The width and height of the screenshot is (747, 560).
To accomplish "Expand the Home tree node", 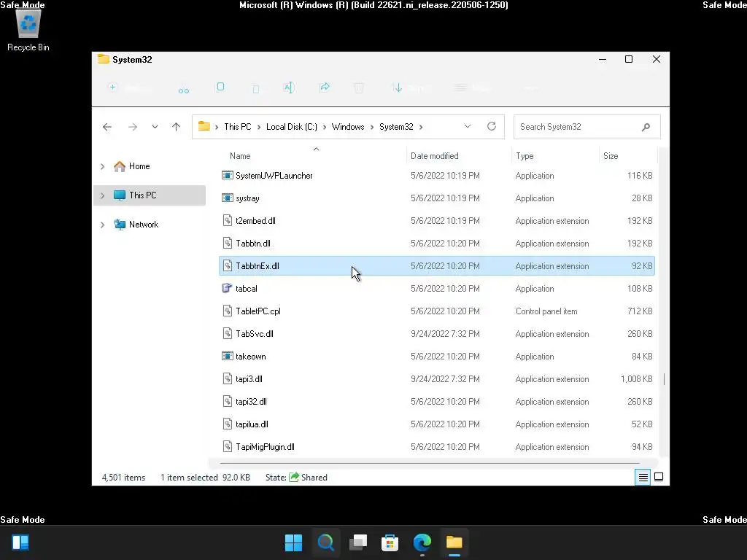I will click(102, 166).
